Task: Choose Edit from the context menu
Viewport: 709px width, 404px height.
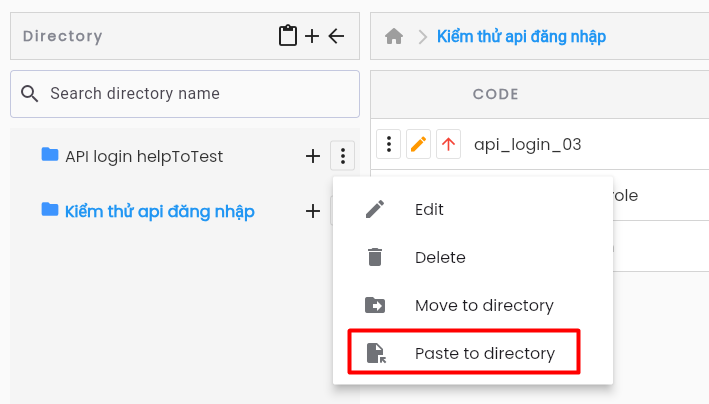Action: (x=473, y=209)
